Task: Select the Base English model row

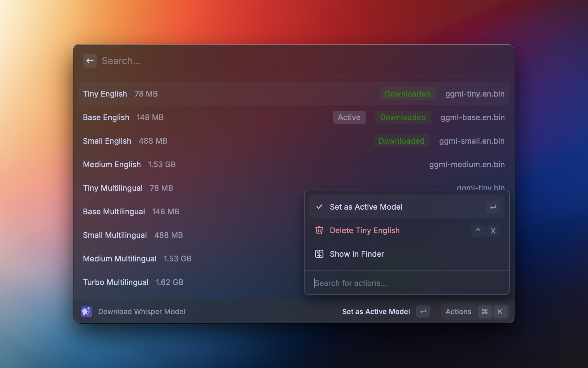Action: pos(206,117)
